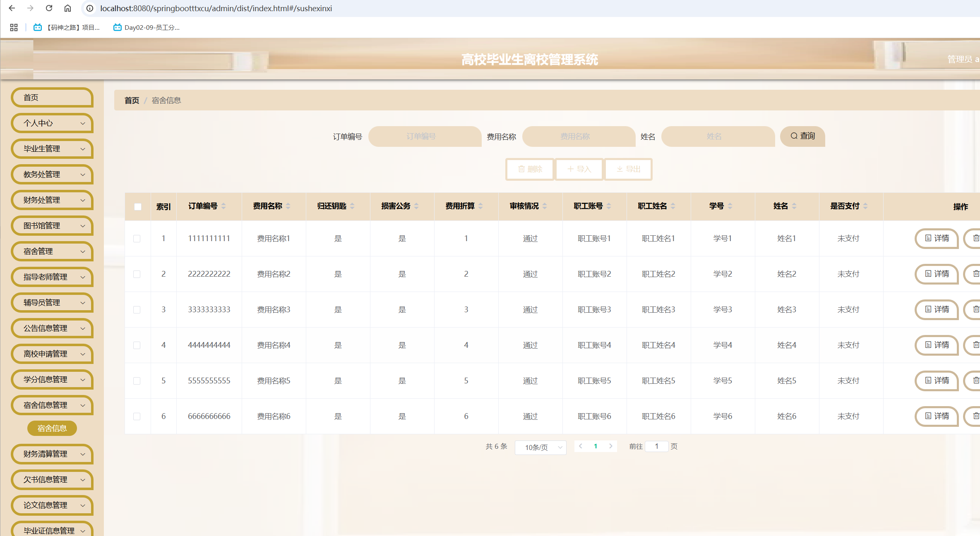Toggle the select-all checkbox in table header
This screenshot has width=980, height=536.
pos(138,207)
